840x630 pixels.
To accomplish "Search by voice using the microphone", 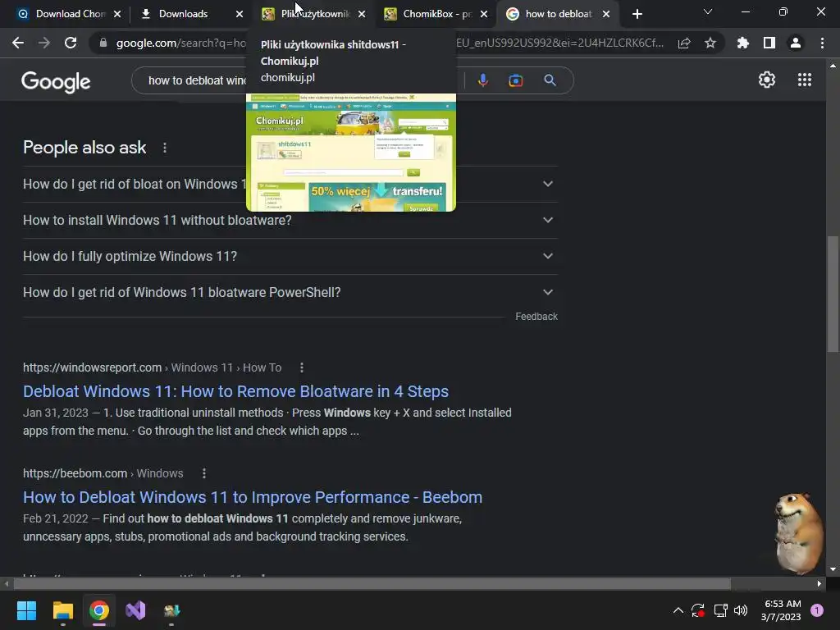I will coord(482,80).
